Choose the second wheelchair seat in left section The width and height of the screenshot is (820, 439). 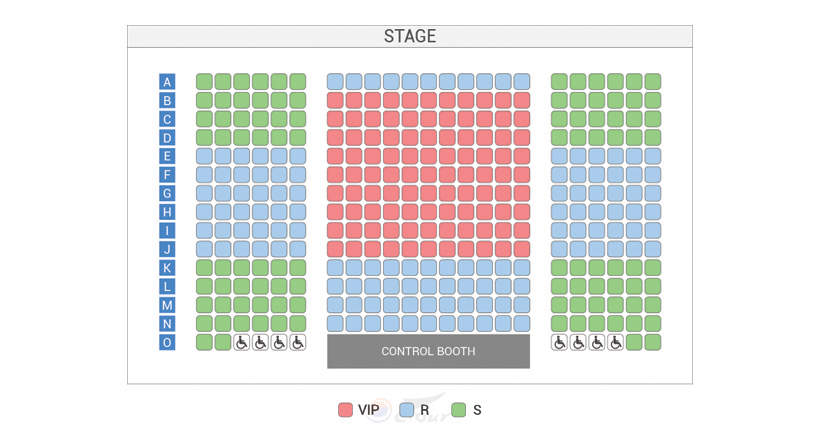click(260, 343)
